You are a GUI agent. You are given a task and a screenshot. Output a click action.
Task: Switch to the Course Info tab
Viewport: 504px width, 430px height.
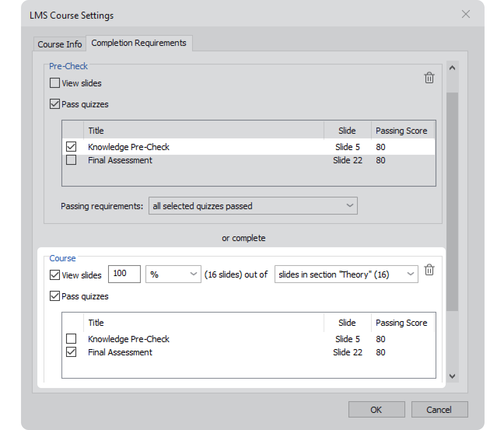pyautogui.click(x=59, y=44)
